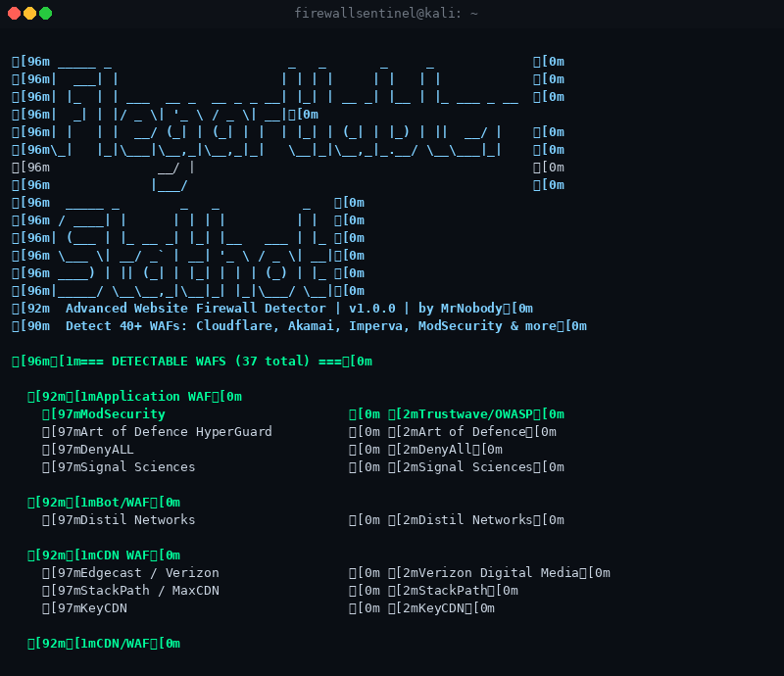This screenshot has height=676, width=784.
Task: Click 'Art of Defence' vendor text
Action: pos(472,431)
